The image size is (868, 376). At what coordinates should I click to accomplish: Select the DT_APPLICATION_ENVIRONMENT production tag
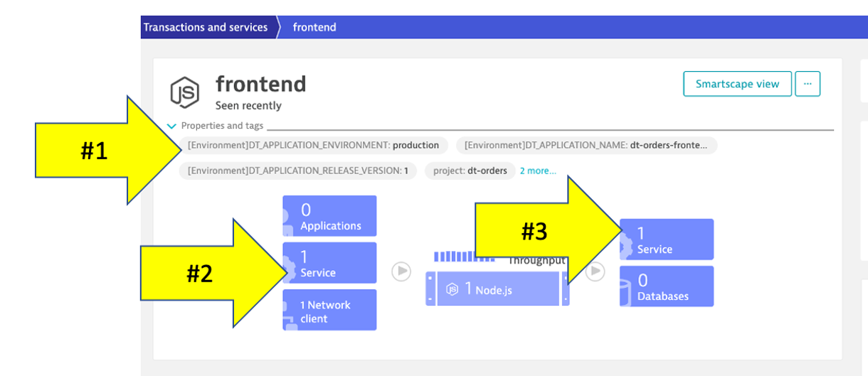pos(313,145)
